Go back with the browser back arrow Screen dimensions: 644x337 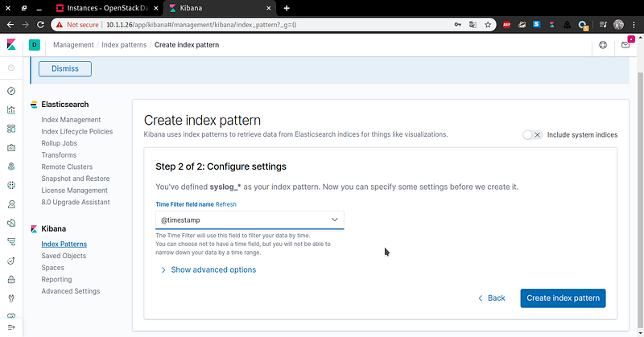click(10, 25)
